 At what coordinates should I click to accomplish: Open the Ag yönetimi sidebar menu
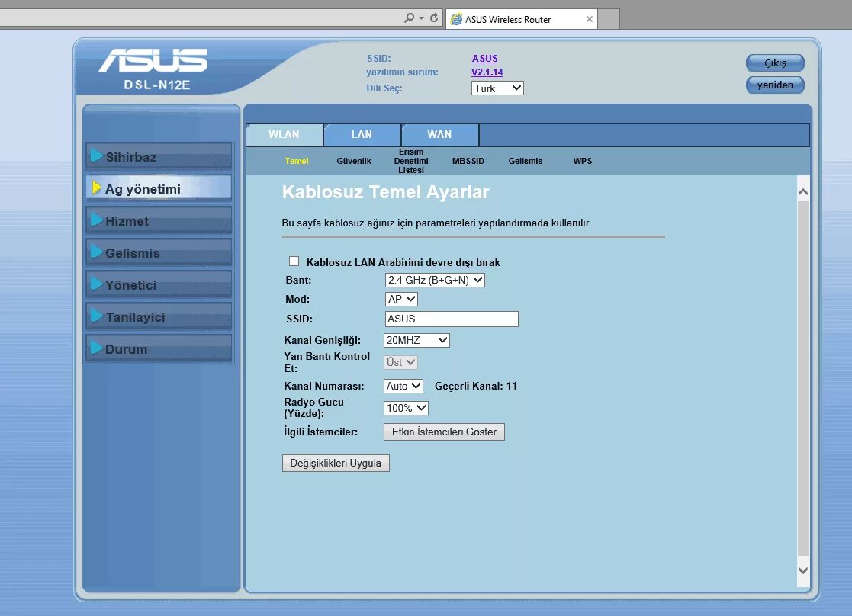tap(159, 188)
